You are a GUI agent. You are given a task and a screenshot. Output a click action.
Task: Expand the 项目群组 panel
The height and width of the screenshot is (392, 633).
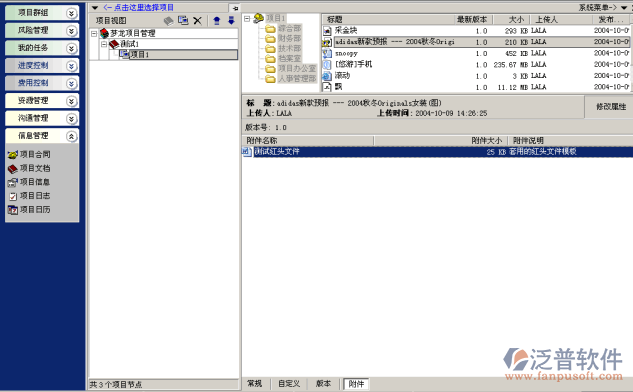pos(71,13)
